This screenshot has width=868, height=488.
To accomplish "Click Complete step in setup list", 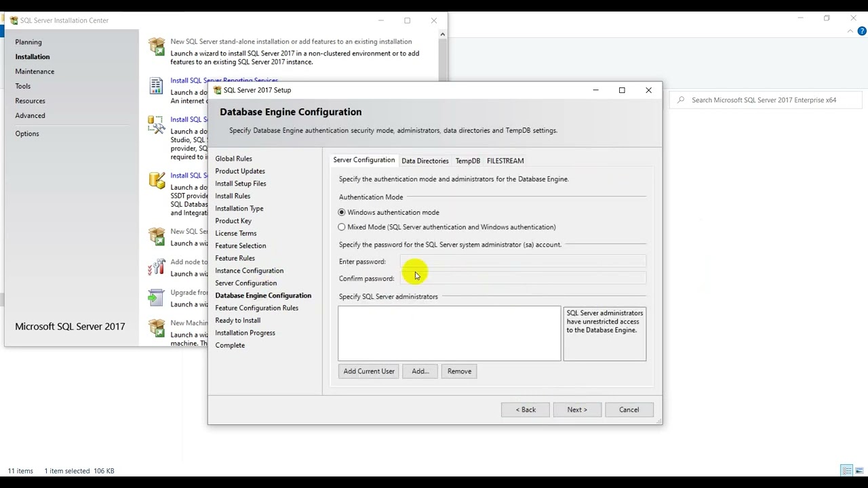I will coord(230,345).
